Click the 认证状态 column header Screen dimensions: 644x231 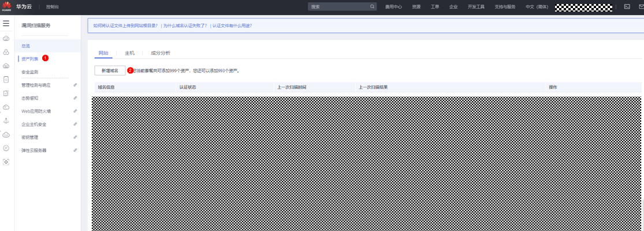tap(188, 87)
